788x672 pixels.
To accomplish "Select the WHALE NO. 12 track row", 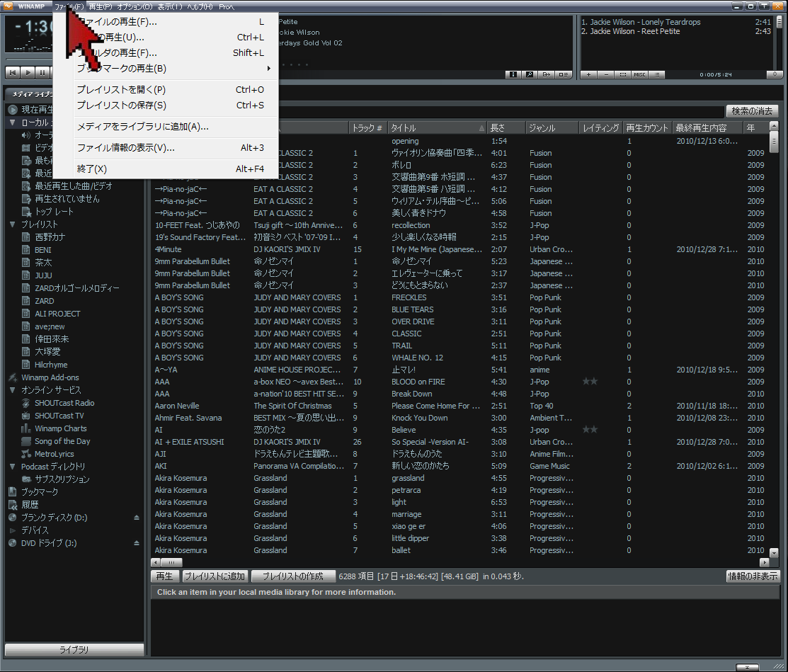I will pyautogui.click(x=459, y=358).
